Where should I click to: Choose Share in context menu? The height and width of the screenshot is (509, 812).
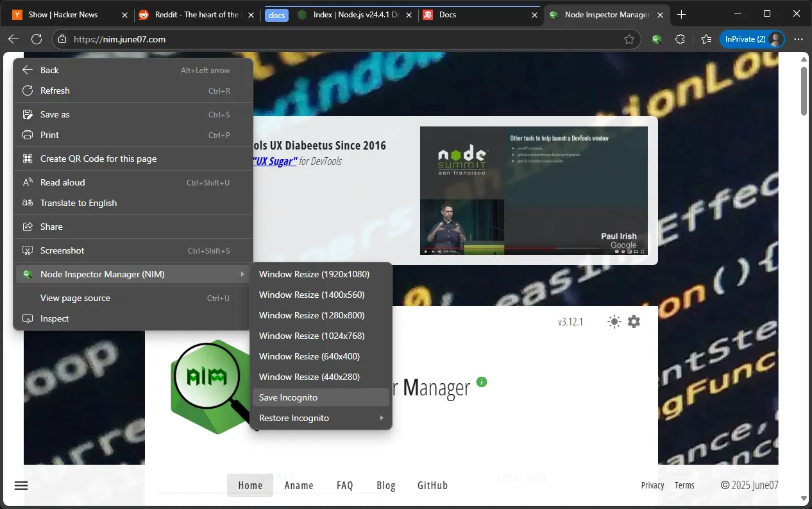tap(133, 227)
